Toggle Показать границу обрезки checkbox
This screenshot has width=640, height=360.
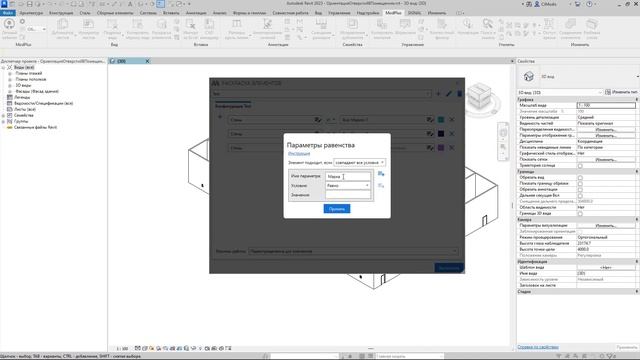pos(580,184)
